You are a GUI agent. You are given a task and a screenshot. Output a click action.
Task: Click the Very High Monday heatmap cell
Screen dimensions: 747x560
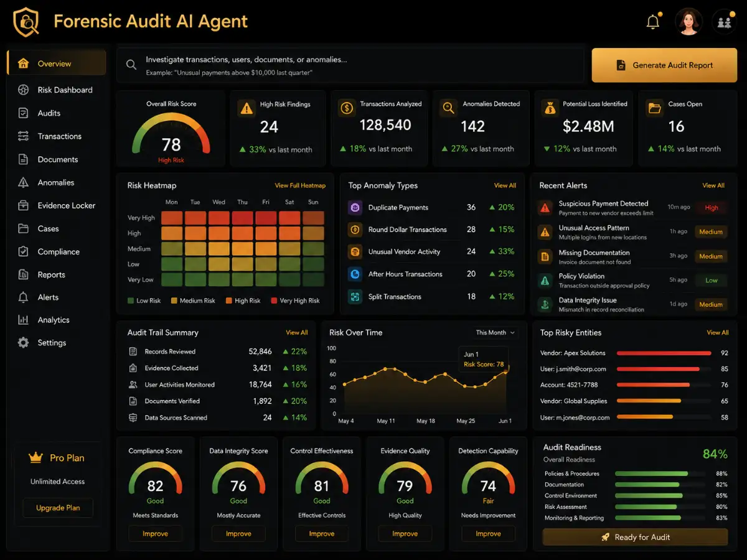coord(172,218)
